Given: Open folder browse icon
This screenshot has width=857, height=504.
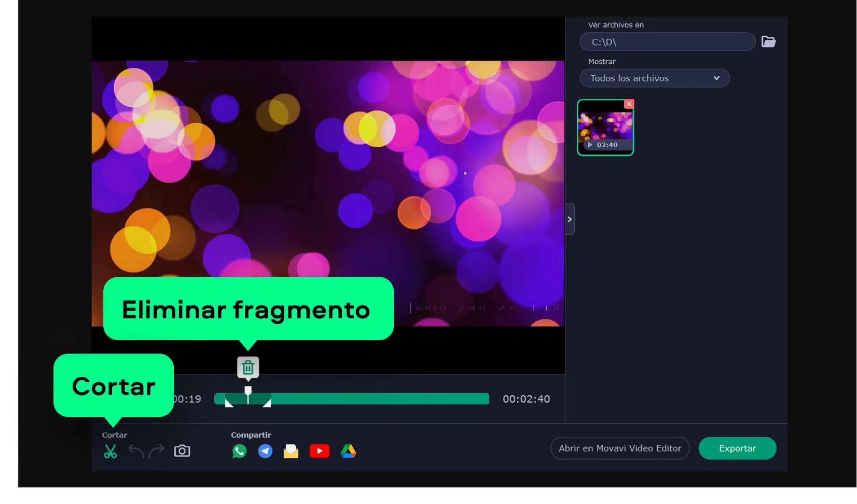Looking at the screenshot, I should click(768, 42).
